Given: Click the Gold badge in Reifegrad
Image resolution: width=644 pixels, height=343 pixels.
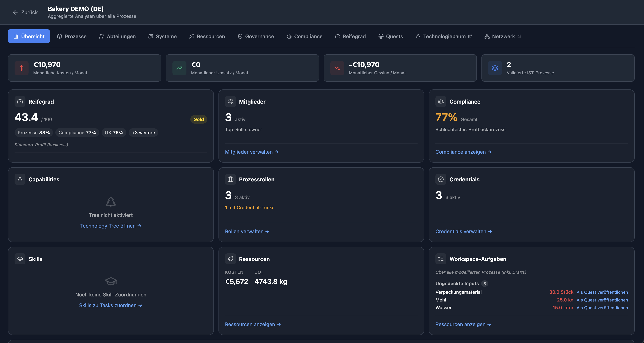Looking at the screenshot, I should [x=198, y=119].
